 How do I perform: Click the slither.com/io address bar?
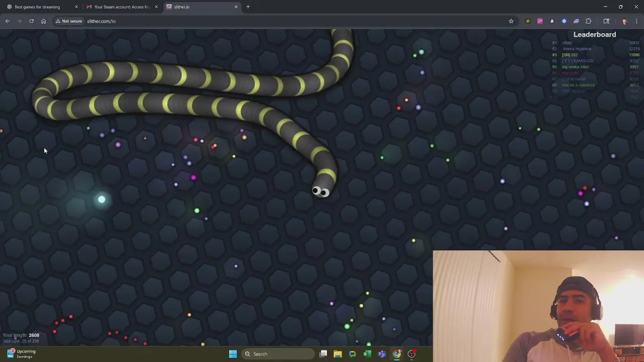297,21
